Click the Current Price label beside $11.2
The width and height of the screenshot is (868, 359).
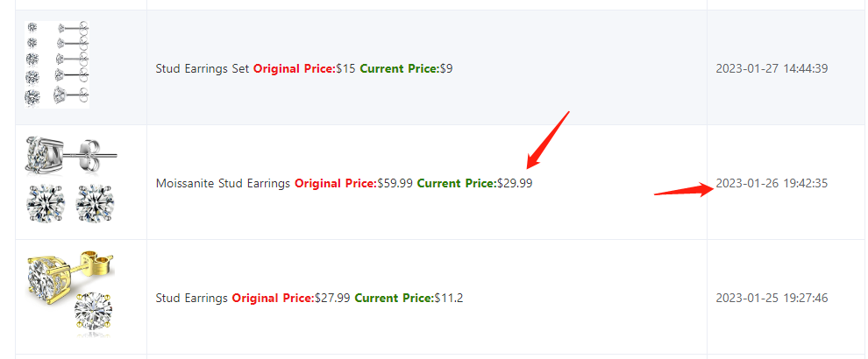394,298
